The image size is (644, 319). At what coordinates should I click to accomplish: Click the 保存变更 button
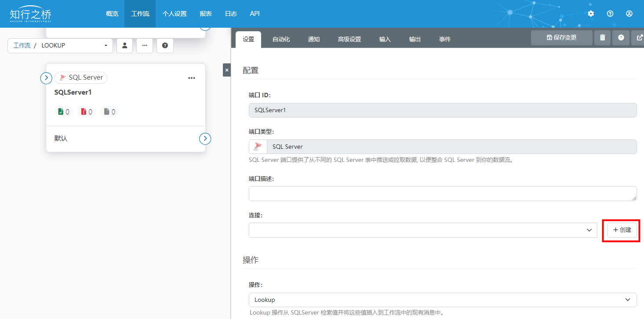(x=561, y=38)
